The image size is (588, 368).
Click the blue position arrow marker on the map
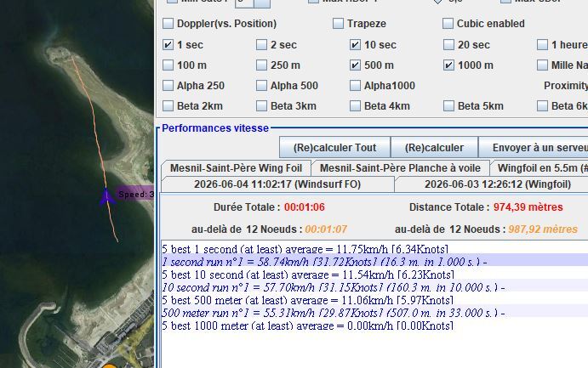[x=107, y=196]
